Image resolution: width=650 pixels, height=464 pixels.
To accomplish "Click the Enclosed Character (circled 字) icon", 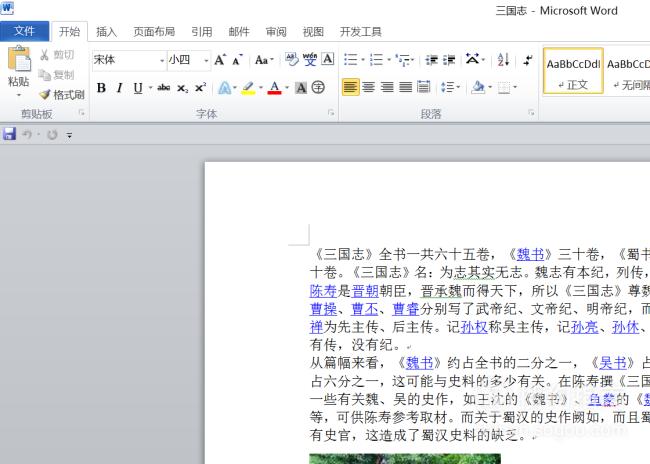I will coord(318,87).
